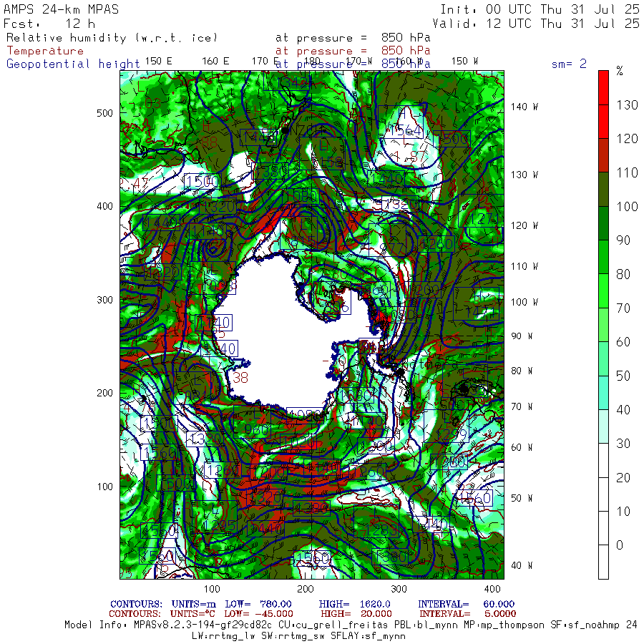Click the bright red 120–130 colorbar segment

603,122
